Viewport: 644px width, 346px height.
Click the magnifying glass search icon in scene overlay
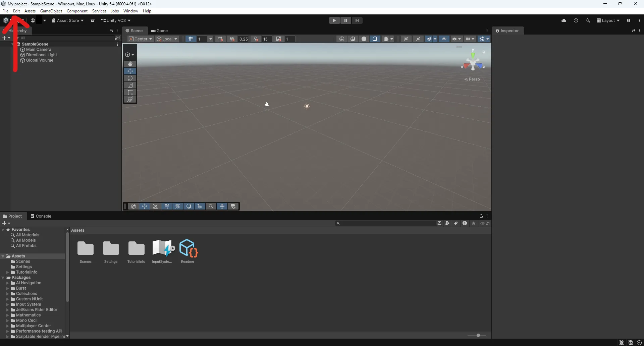[x=211, y=206]
